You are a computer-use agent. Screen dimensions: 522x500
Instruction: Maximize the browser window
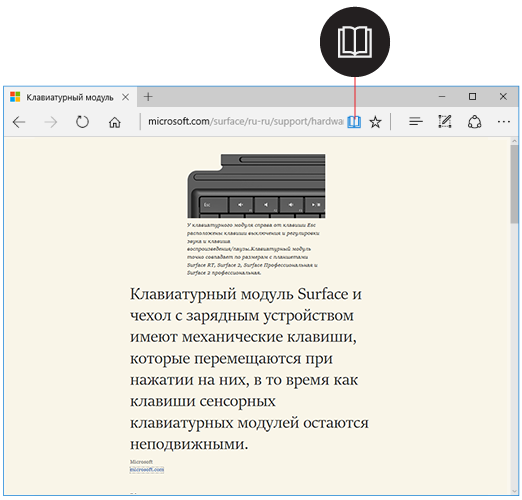point(472,97)
